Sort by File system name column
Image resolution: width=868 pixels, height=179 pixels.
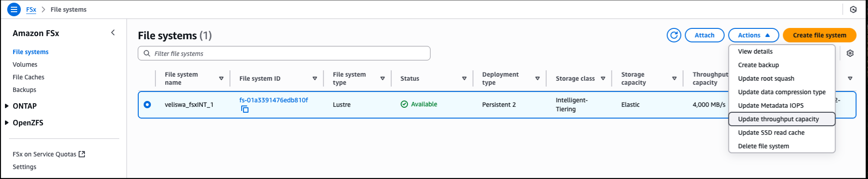coord(221,78)
